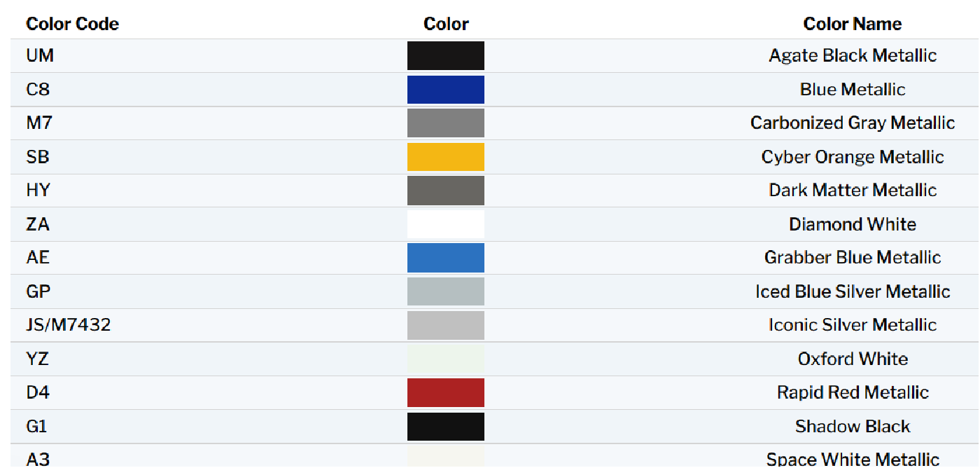The width and height of the screenshot is (980, 468).
Task: Click the Grabber Blue Metallic swatch
Action: [x=446, y=258]
